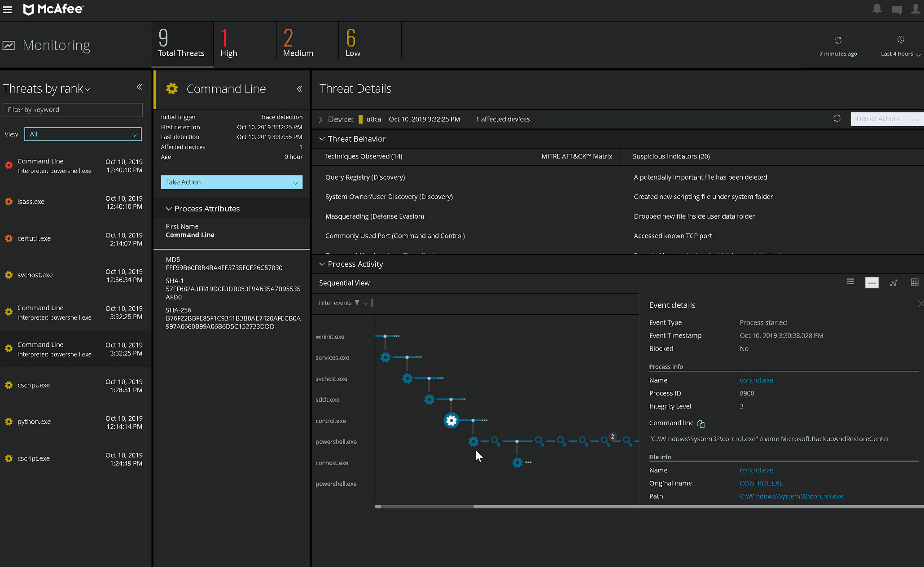The height and width of the screenshot is (567, 924).
Task: Click Query Registry (Discovery) technique
Action: [x=365, y=177]
